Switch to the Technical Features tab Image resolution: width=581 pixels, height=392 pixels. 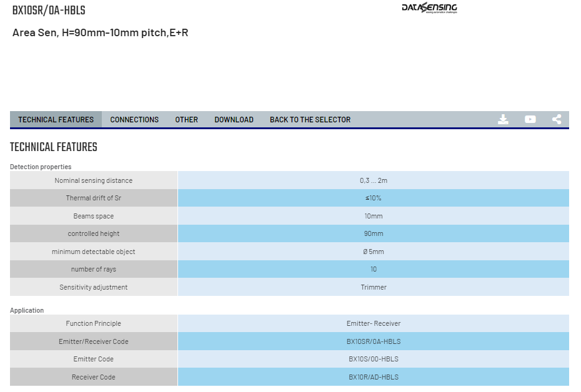56,120
